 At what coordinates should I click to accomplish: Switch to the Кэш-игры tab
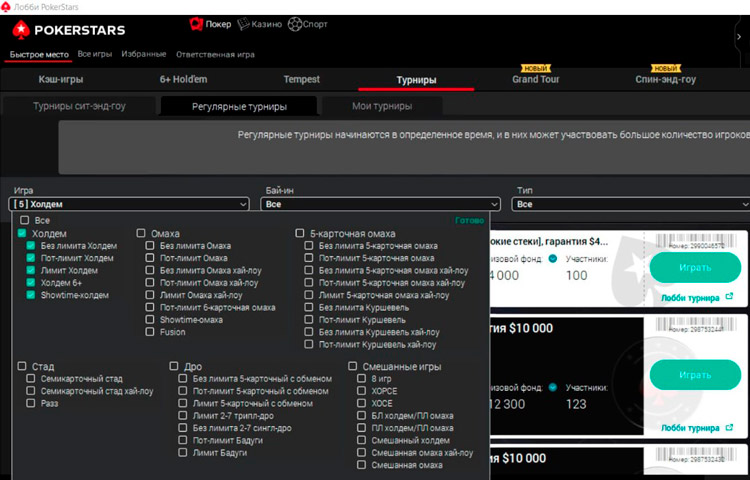(61, 79)
